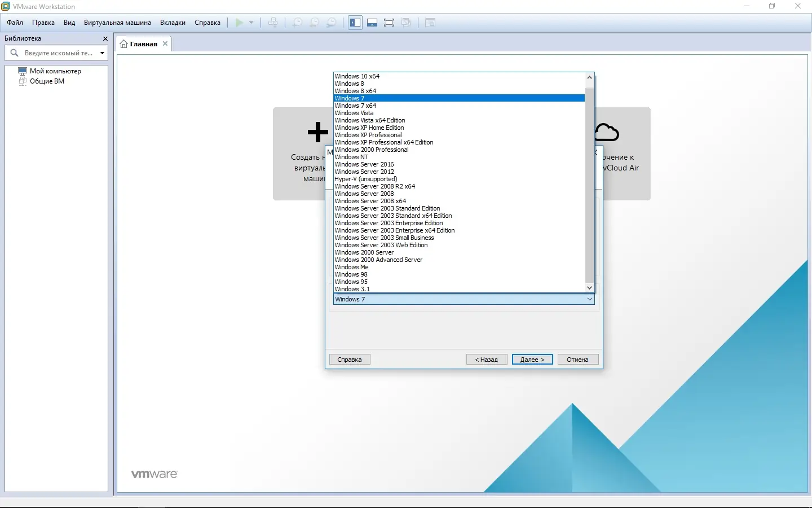The image size is (812, 508).
Task: Open the Файл menu
Action: (x=15, y=23)
